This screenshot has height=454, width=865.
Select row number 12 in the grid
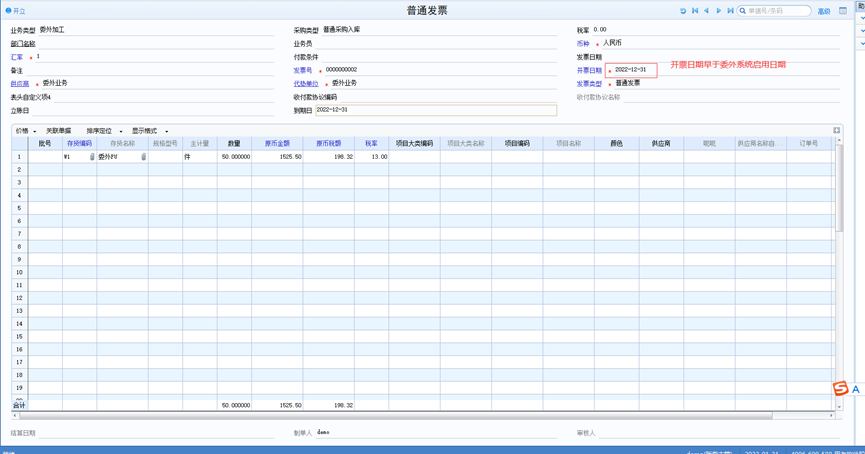[19, 298]
